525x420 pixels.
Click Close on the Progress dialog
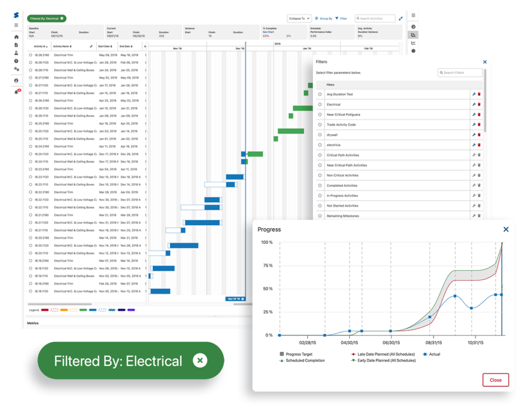(495, 380)
